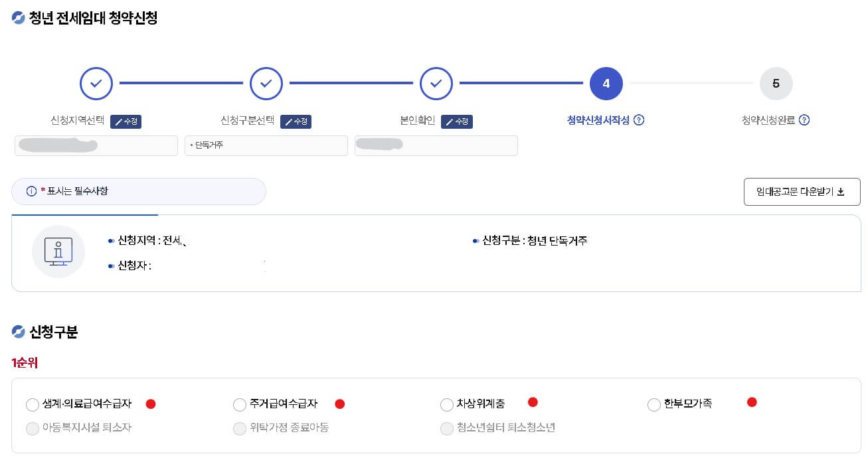Click the red dot indicator next to 한부모가족
Image resolution: width=868 pixels, height=458 pixels.
(x=751, y=402)
